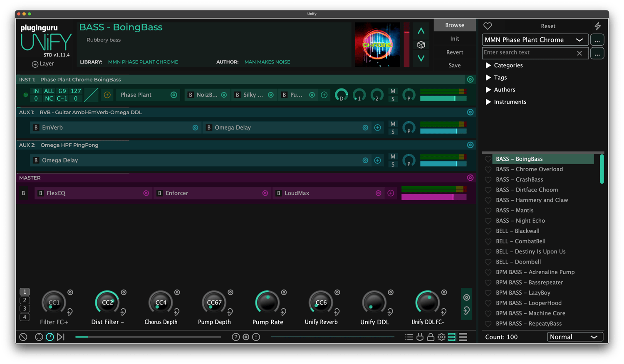The width and height of the screenshot is (624, 364).
Task: Click the help question mark icon
Action: (235, 337)
